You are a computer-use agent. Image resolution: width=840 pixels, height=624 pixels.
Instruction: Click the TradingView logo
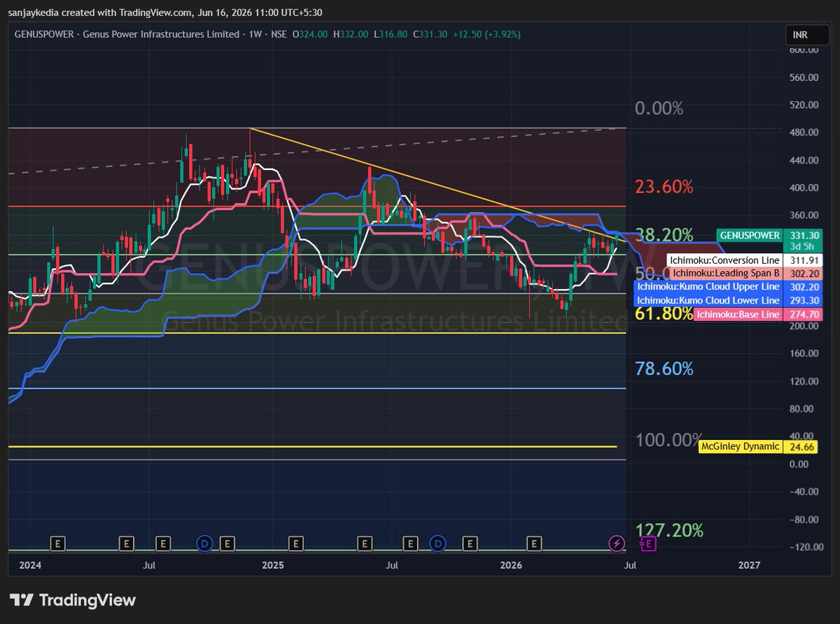pyautogui.click(x=73, y=600)
